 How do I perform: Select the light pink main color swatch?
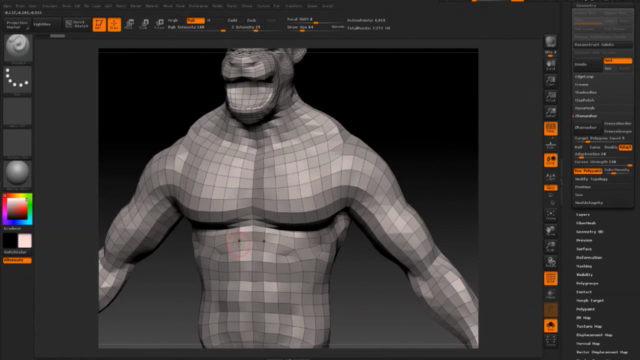(25, 241)
